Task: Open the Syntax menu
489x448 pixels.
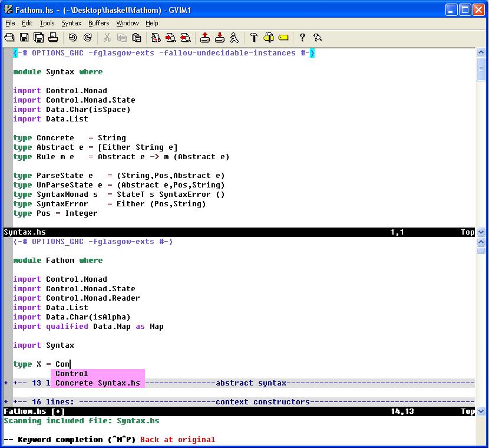Action: 71,23
